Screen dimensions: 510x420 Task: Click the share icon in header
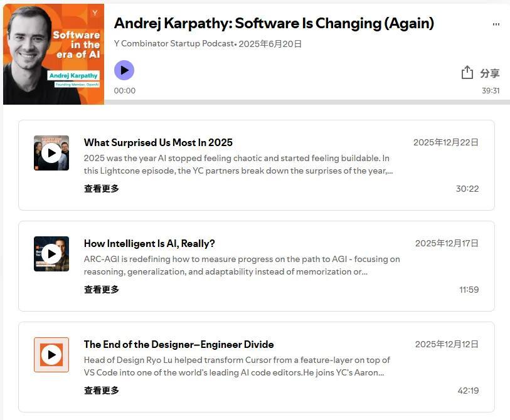467,73
